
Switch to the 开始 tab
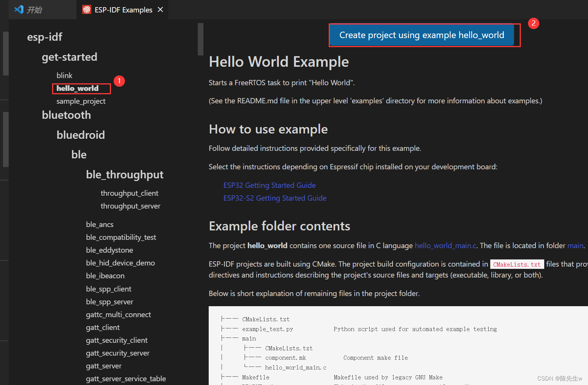point(42,9)
